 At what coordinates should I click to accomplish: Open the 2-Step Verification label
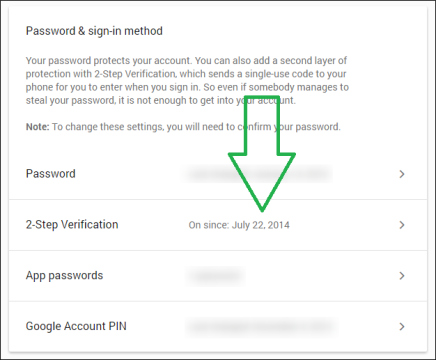pos(72,225)
